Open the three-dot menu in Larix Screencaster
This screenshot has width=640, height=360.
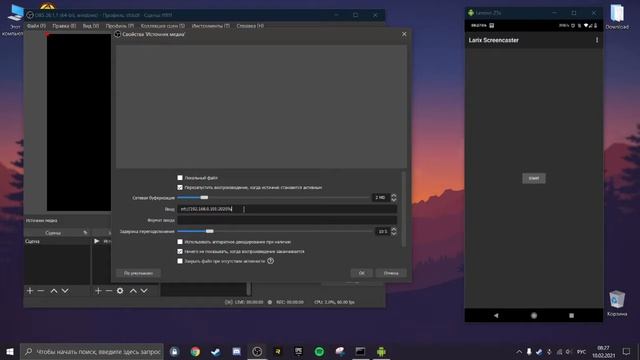(x=597, y=40)
